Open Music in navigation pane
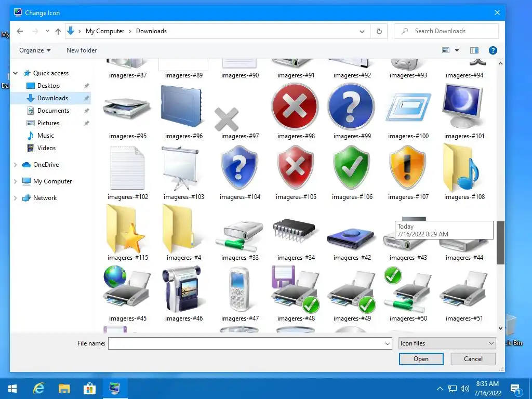532x399 pixels. click(46, 136)
